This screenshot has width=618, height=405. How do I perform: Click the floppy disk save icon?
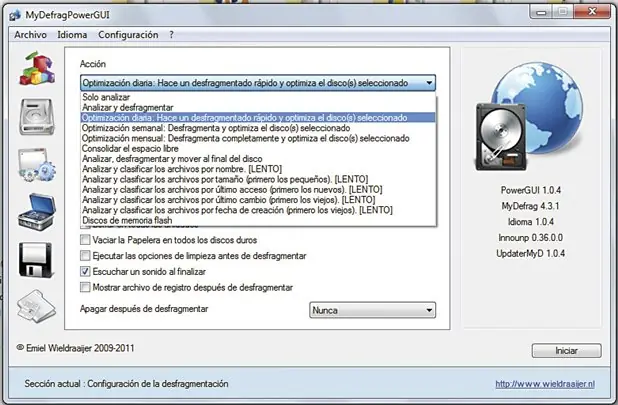(x=35, y=260)
